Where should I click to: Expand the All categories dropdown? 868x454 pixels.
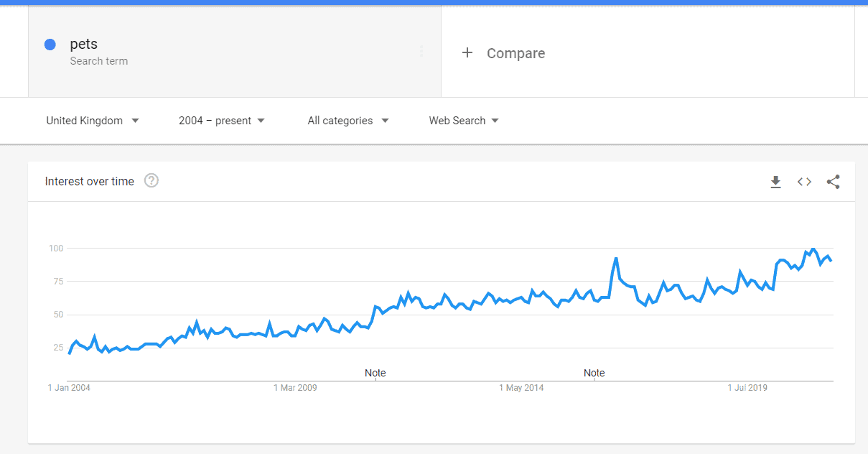pos(347,121)
